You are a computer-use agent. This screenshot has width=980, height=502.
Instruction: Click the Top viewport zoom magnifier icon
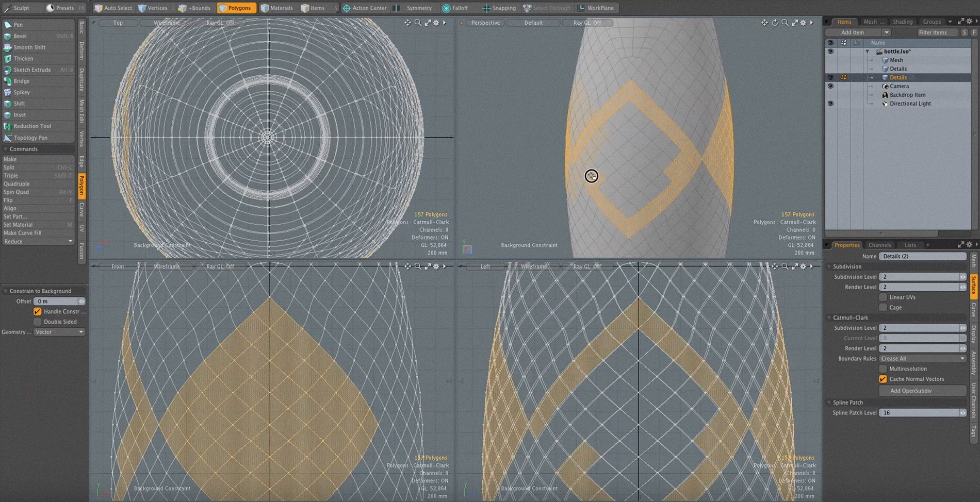point(418,23)
